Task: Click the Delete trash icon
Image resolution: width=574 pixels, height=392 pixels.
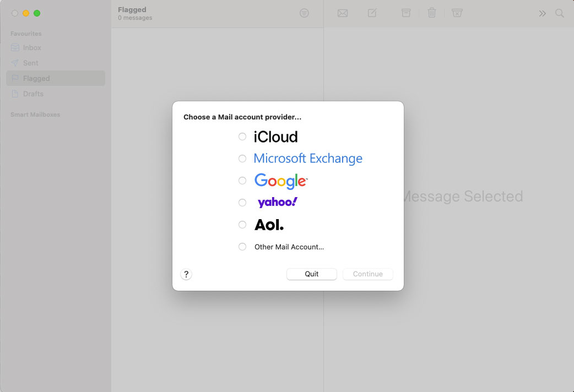Action: click(x=432, y=13)
